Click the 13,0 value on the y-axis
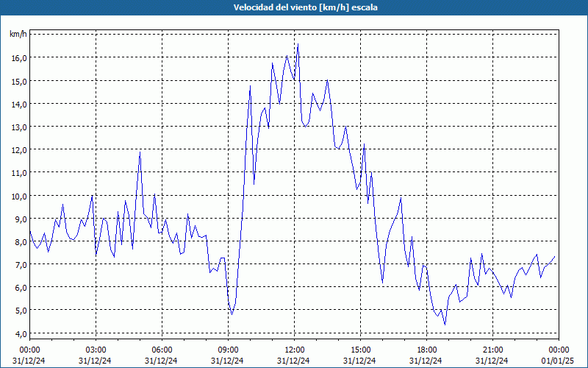Image resolution: width=588 pixels, height=368 pixels. pyautogui.click(x=19, y=127)
